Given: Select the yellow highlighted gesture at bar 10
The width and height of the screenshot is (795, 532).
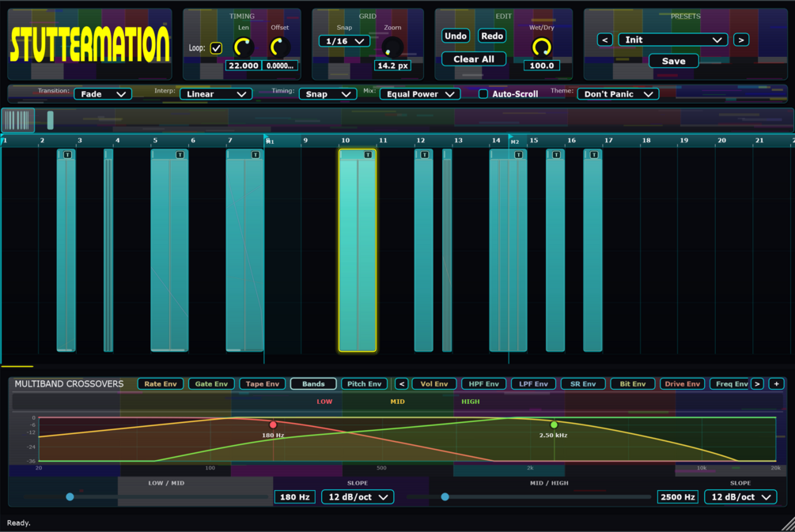Looking at the screenshot, I should click(x=358, y=251).
